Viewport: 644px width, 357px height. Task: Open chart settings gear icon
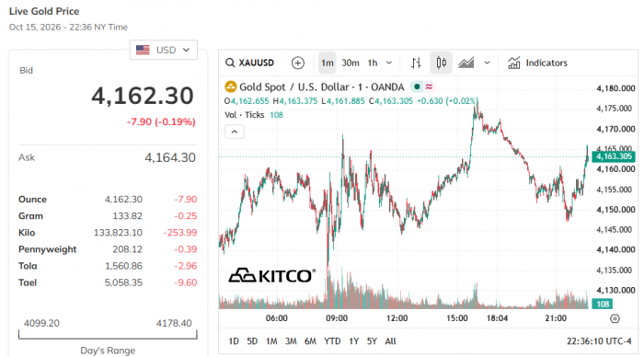tap(615, 318)
